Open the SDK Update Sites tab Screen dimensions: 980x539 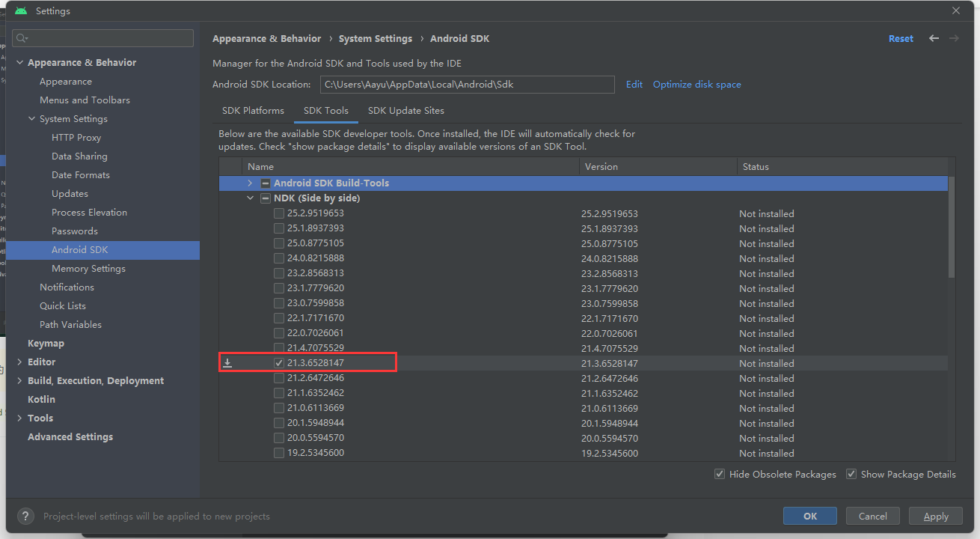coord(405,111)
